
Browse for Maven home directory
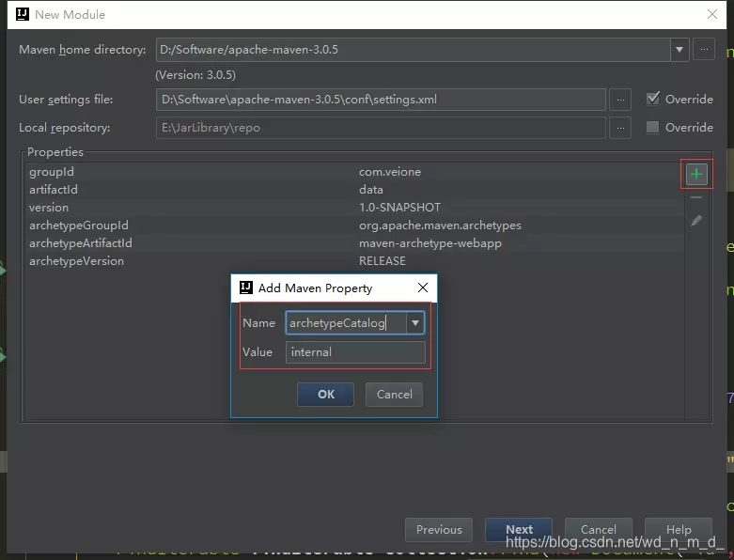click(704, 49)
